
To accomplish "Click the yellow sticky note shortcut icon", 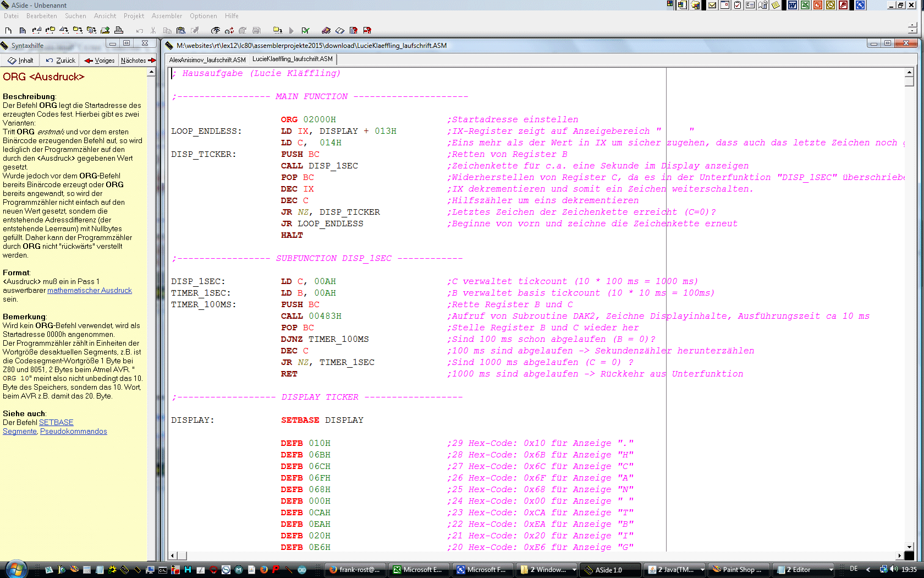I will [776, 5].
